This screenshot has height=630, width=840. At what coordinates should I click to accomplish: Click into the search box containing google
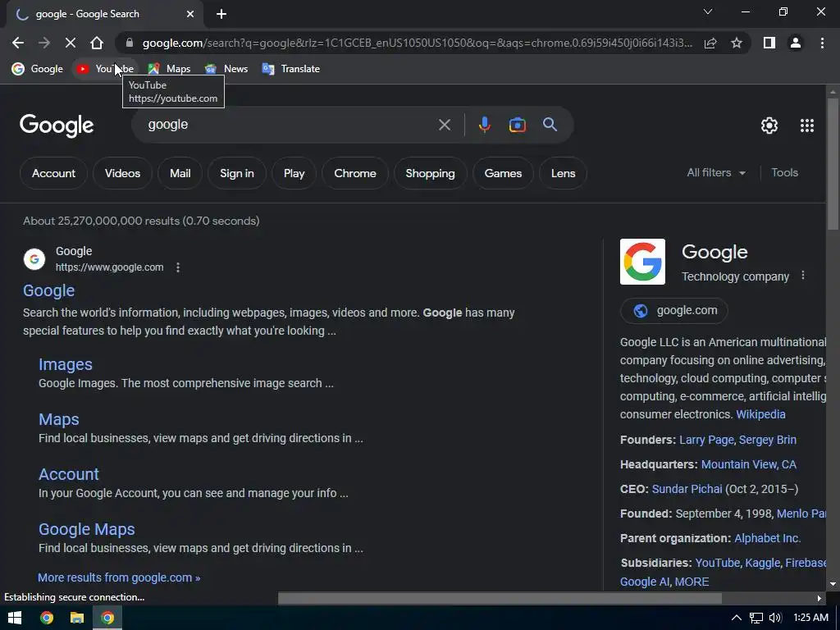point(290,125)
